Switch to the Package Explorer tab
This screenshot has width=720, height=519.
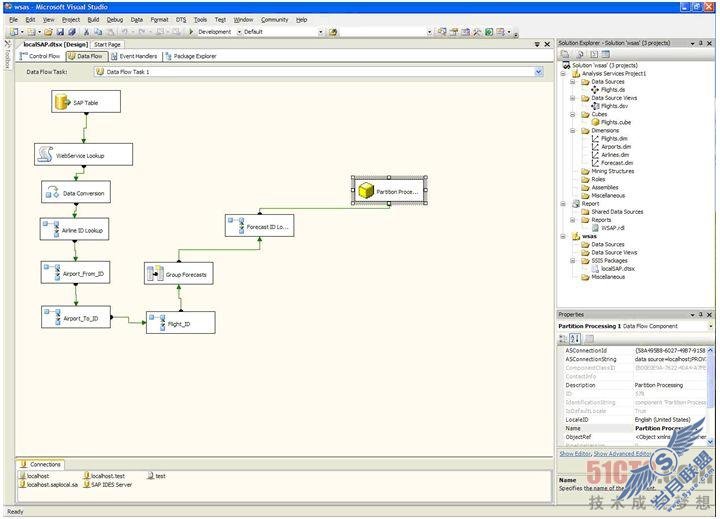pyautogui.click(x=191, y=56)
